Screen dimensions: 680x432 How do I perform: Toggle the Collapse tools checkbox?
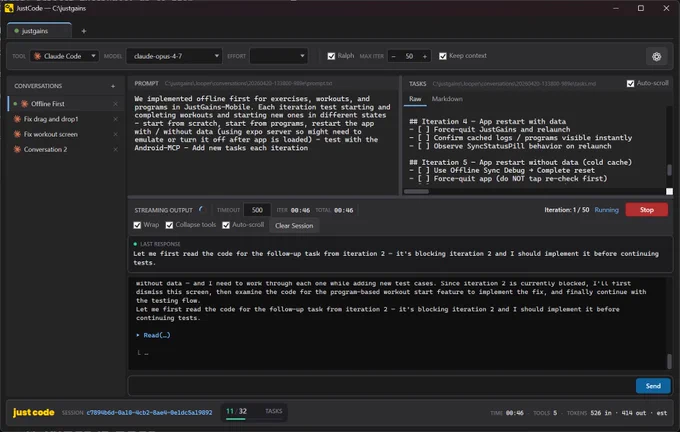click(x=170, y=225)
